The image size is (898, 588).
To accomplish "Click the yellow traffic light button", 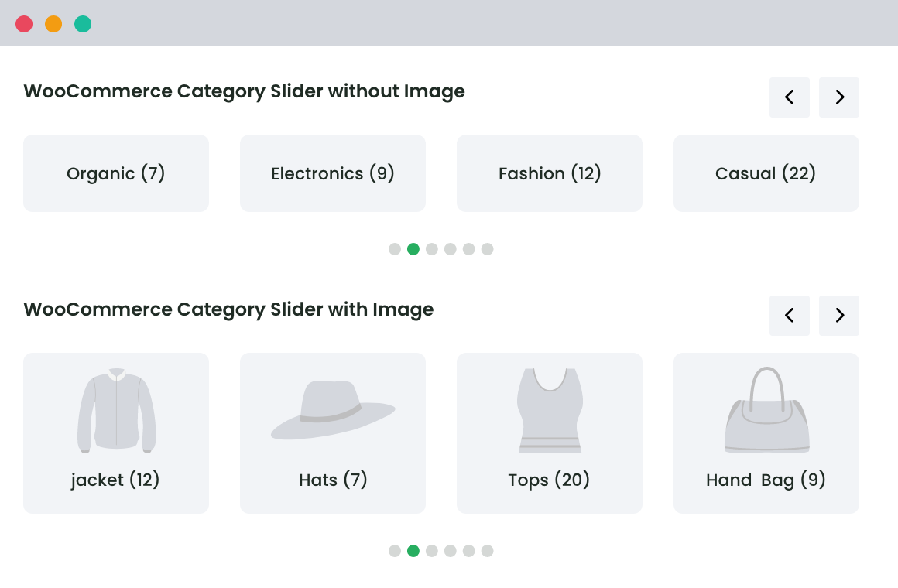I will 52,24.
